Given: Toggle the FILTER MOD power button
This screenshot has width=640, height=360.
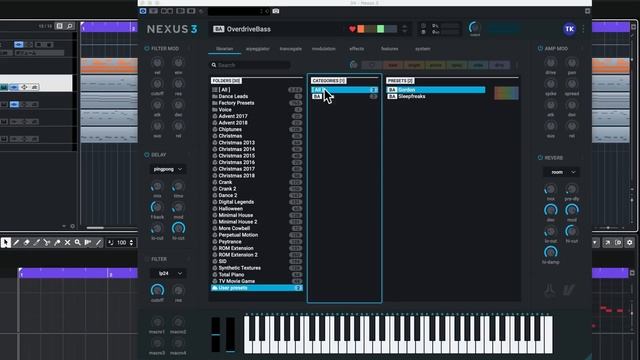Looking at the screenshot, I should click(147, 49).
